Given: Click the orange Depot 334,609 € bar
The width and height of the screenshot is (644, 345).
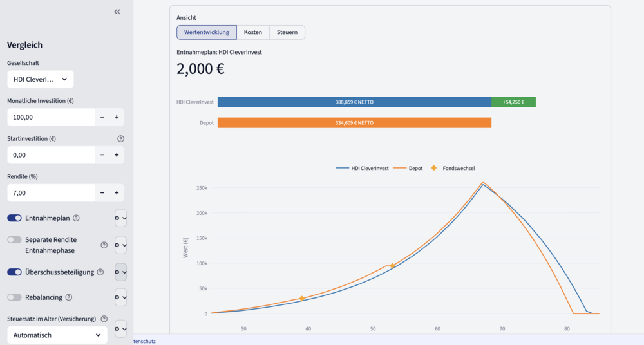Looking at the screenshot, I should click(354, 123).
